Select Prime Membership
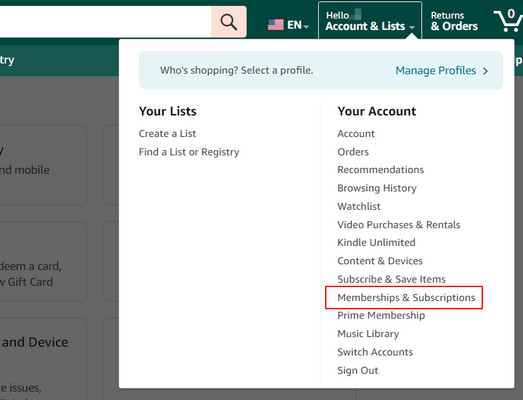This screenshot has width=523, height=400. tap(381, 315)
